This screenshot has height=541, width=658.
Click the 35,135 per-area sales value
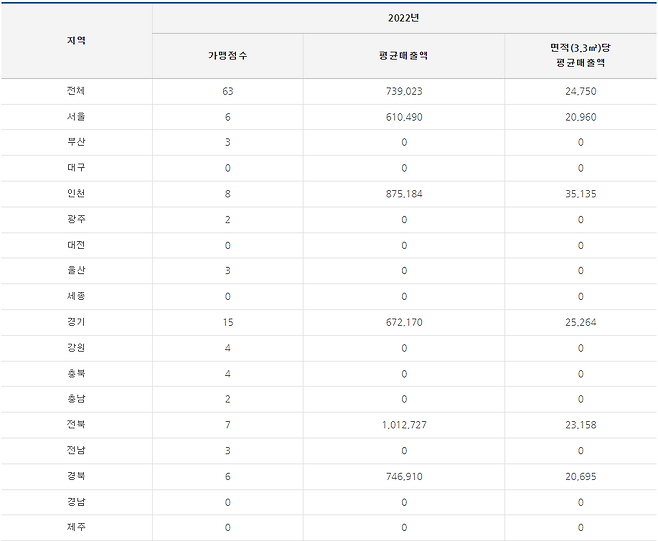[580, 194]
